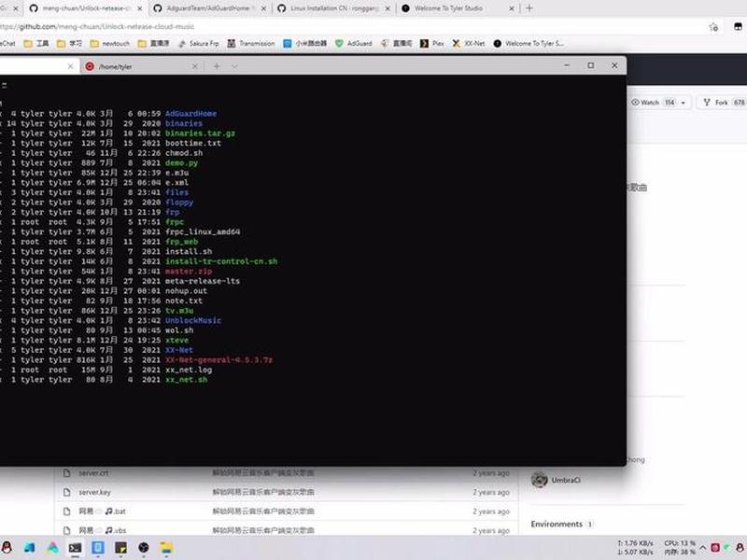
Task: Open the browser extension icon at address bar end
Action: click(x=738, y=27)
